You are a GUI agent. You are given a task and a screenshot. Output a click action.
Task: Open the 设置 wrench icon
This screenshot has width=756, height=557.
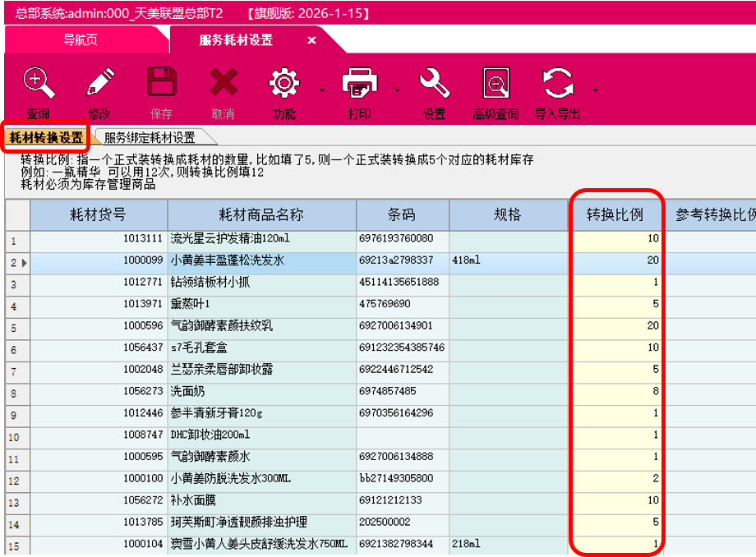(434, 83)
